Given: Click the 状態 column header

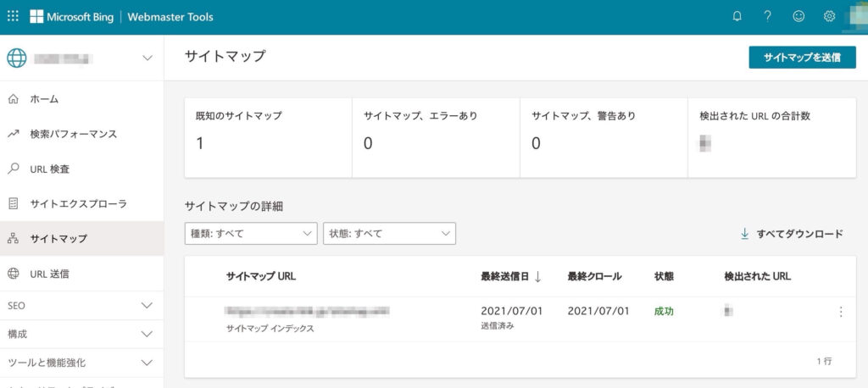Looking at the screenshot, I should click(664, 277).
